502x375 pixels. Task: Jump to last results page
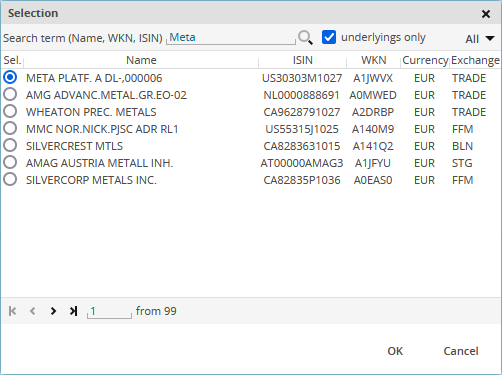click(x=73, y=311)
